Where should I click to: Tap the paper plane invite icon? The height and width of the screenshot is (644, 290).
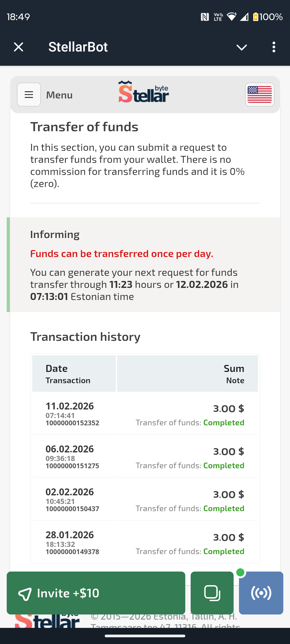(x=25, y=594)
